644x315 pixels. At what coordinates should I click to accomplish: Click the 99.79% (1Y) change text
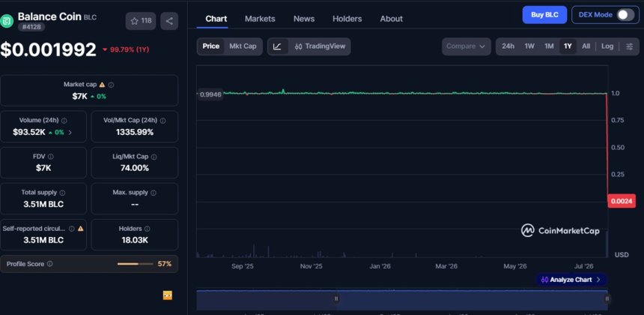coord(130,49)
